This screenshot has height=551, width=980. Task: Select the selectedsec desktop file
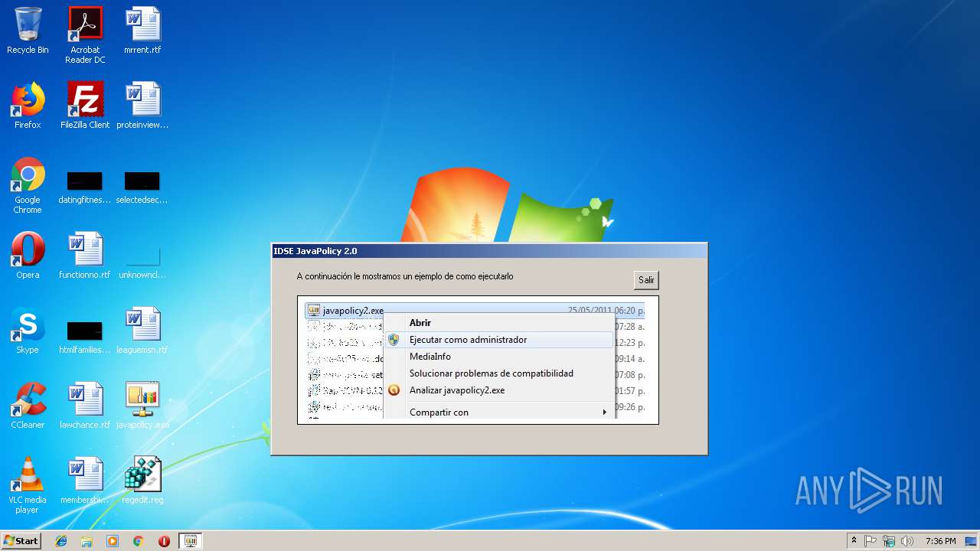(142, 188)
